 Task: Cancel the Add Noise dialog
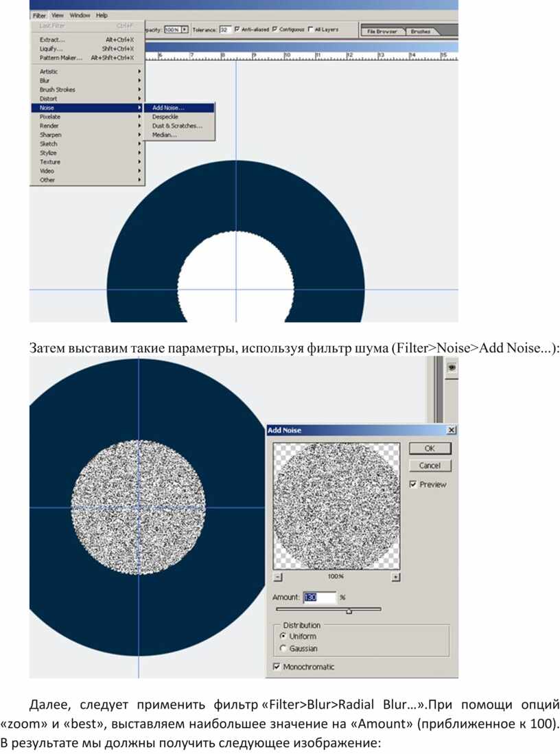pos(430,466)
